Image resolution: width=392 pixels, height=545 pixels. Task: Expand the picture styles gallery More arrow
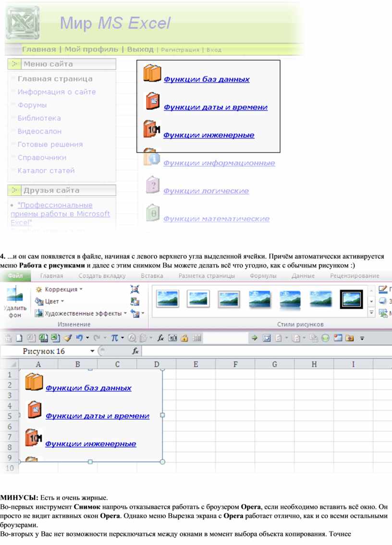[x=371, y=312]
